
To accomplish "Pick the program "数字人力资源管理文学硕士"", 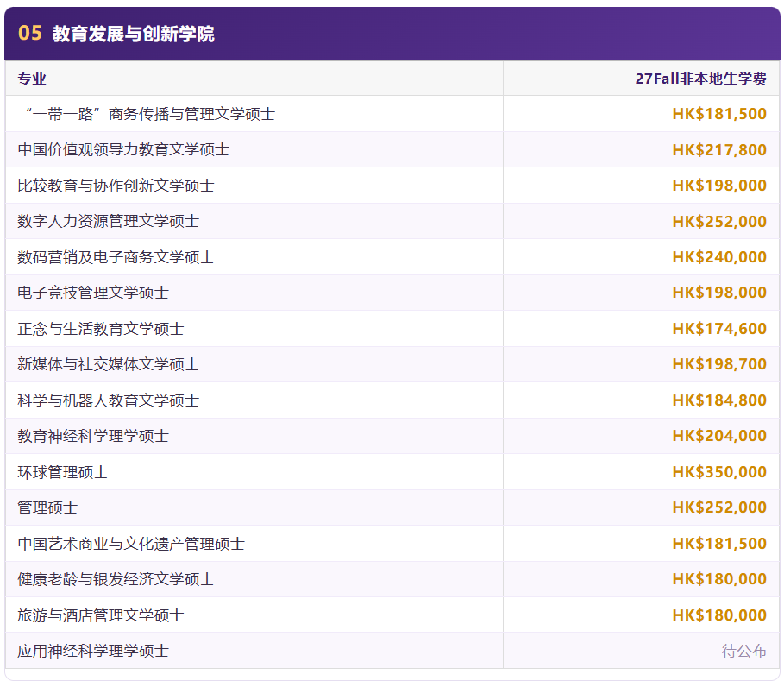I will pyautogui.click(x=109, y=221).
